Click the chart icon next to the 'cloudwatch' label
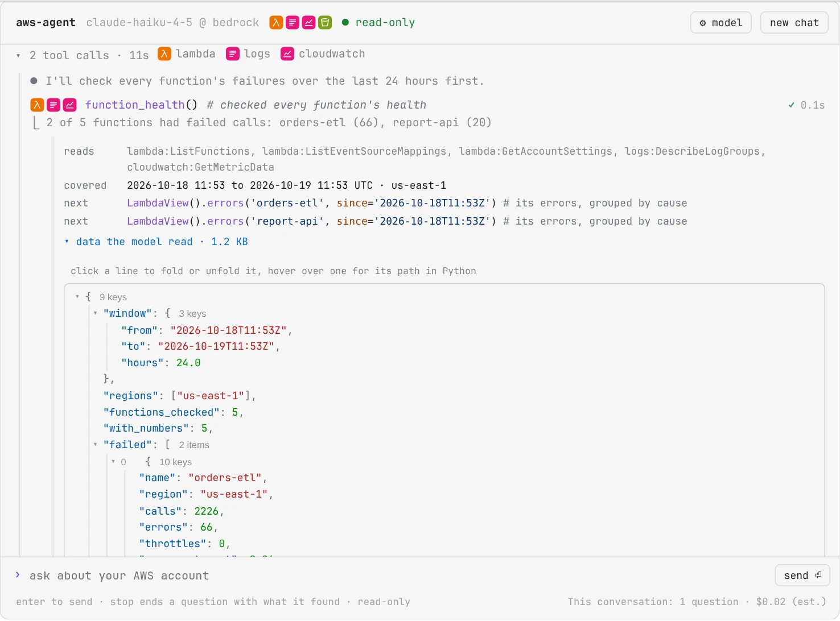The height and width of the screenshot is (621, 840). click(x=287, y=54)
